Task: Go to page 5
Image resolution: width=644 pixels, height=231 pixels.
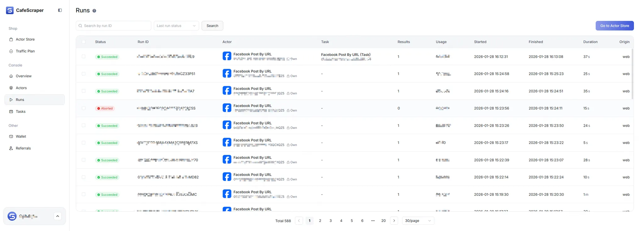Action: [352, 221]
